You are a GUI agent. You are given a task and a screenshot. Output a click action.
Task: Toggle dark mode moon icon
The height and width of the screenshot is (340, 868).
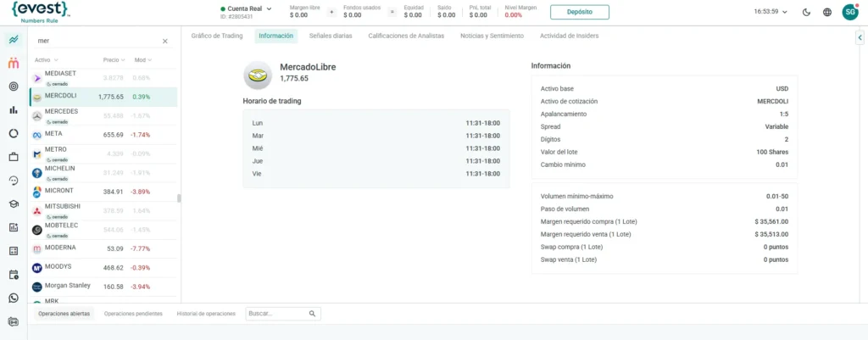[806, 12]
